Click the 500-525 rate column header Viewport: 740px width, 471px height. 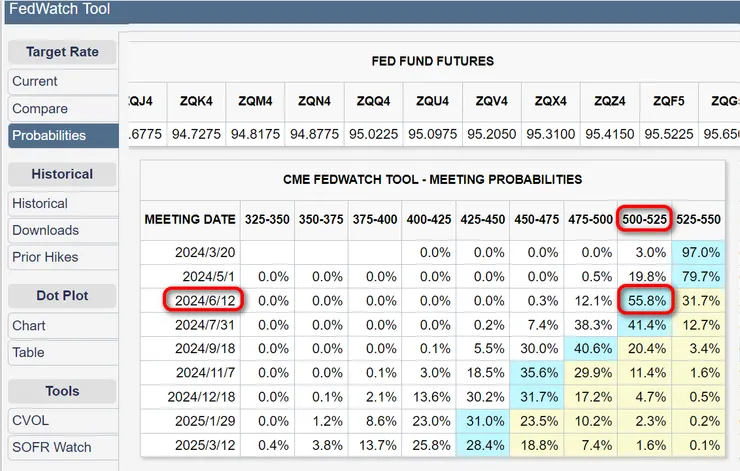coord(643,219)
